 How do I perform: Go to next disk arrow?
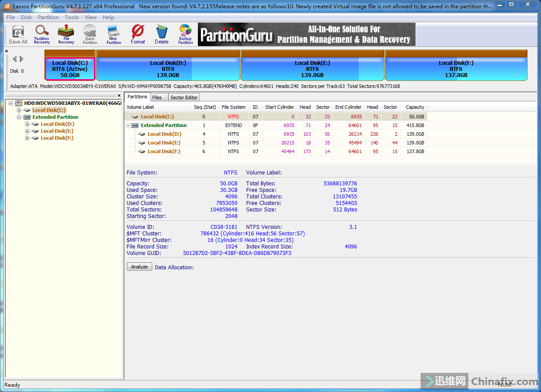coord(22,59)
